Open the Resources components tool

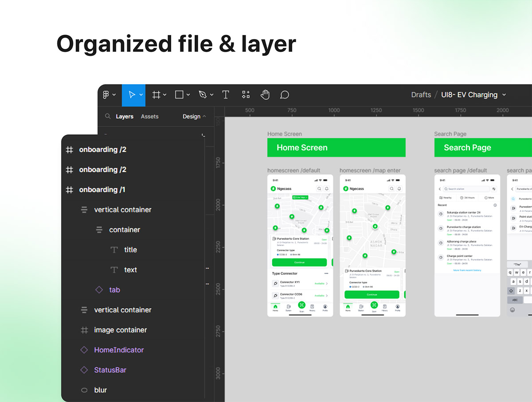(x=246, y=95)
